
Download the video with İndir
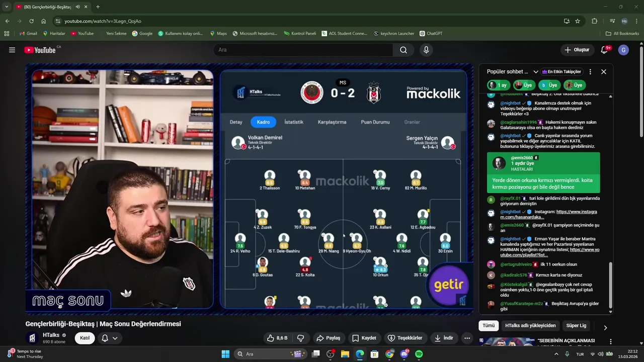click(x=444, y=338)
